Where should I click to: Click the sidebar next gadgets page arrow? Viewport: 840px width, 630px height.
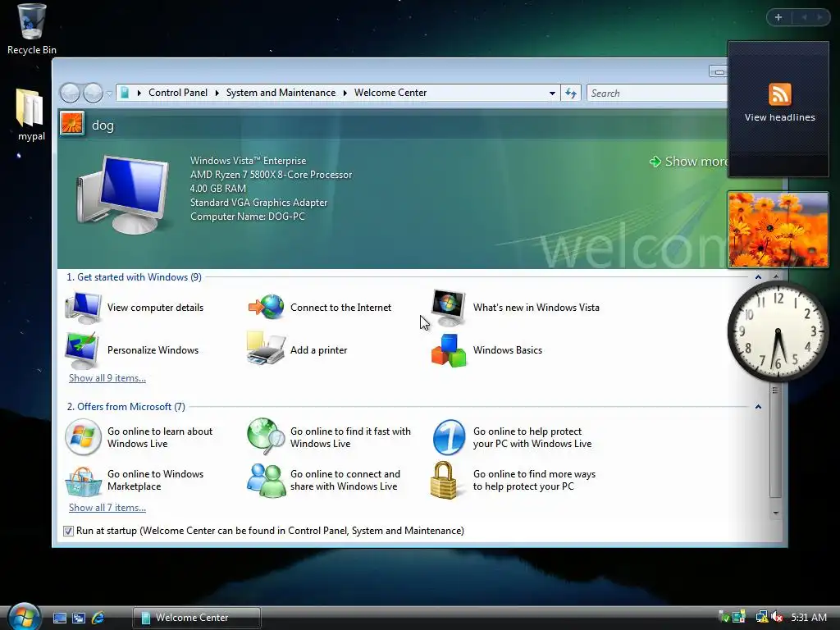pos(819,17)
